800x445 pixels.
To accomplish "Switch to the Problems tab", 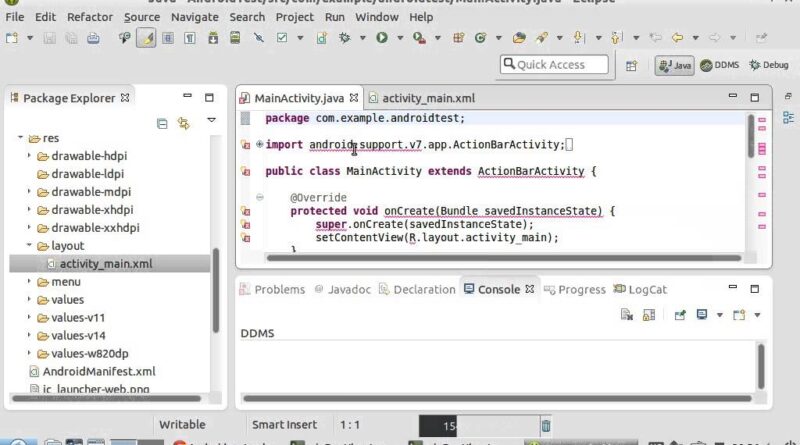I will pos(272,289).
